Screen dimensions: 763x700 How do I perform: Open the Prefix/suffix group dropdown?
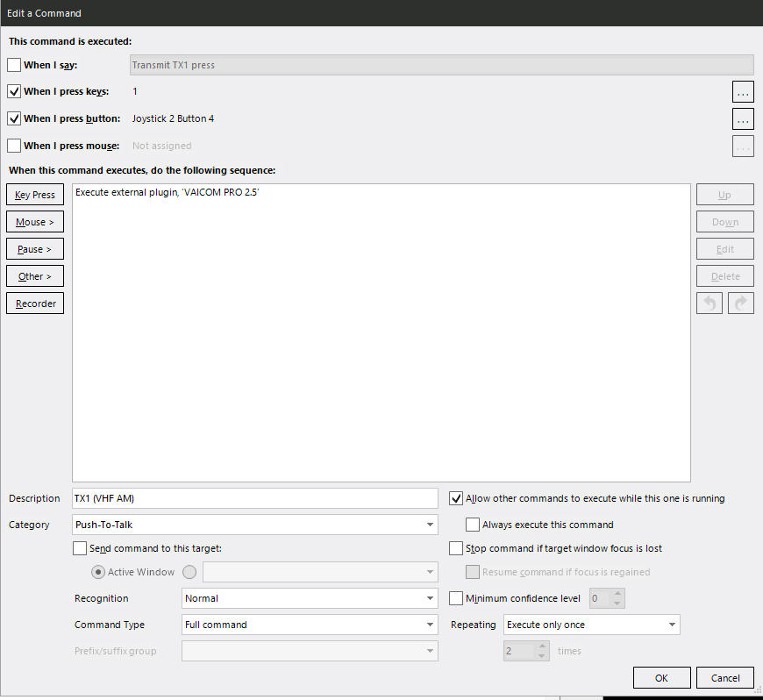[x=310, y=651]
